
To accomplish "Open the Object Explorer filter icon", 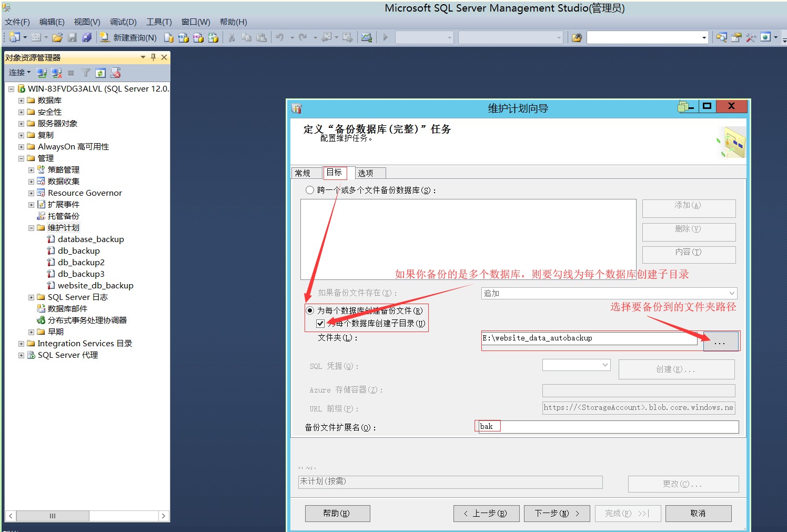I will (x=85, y=73).
